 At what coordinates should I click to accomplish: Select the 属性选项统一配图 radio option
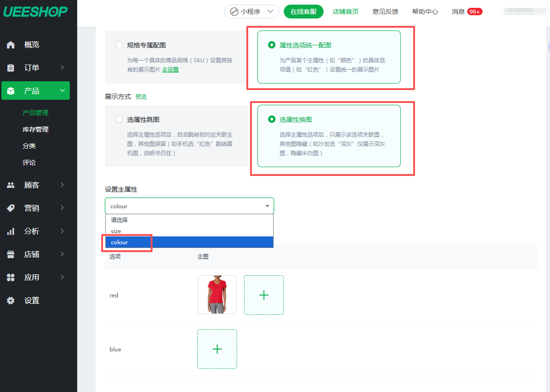tap(272, 45)
